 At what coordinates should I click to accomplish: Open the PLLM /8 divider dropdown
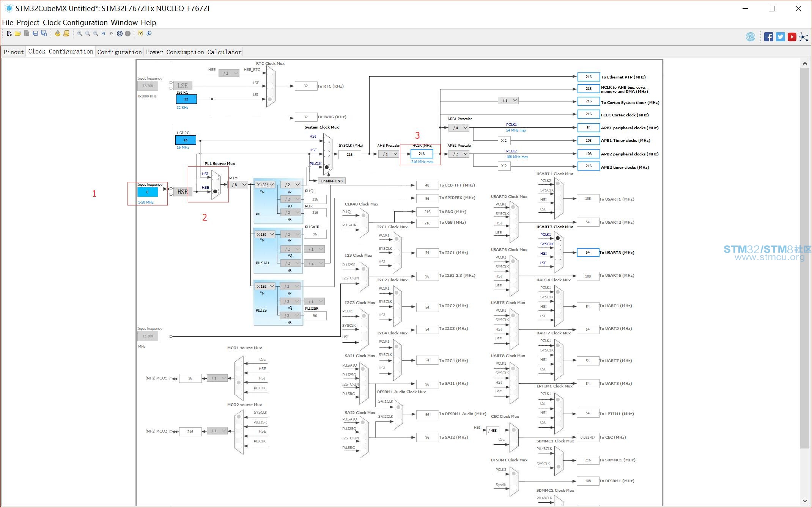click(x=238, y=185)
